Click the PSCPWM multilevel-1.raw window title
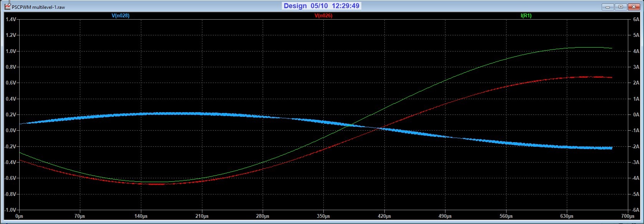644x224 pixels. pyautogui.click(x=38, y=7)
